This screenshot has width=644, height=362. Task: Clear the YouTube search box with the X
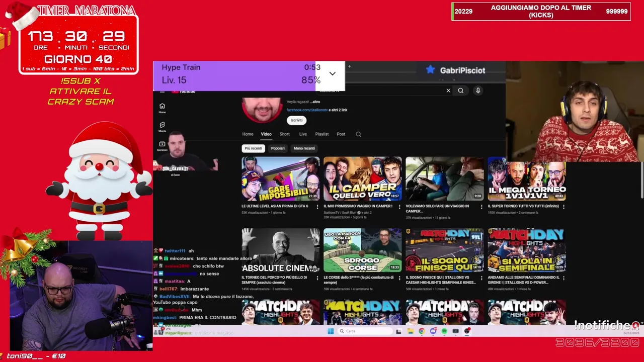pos(448,90)
